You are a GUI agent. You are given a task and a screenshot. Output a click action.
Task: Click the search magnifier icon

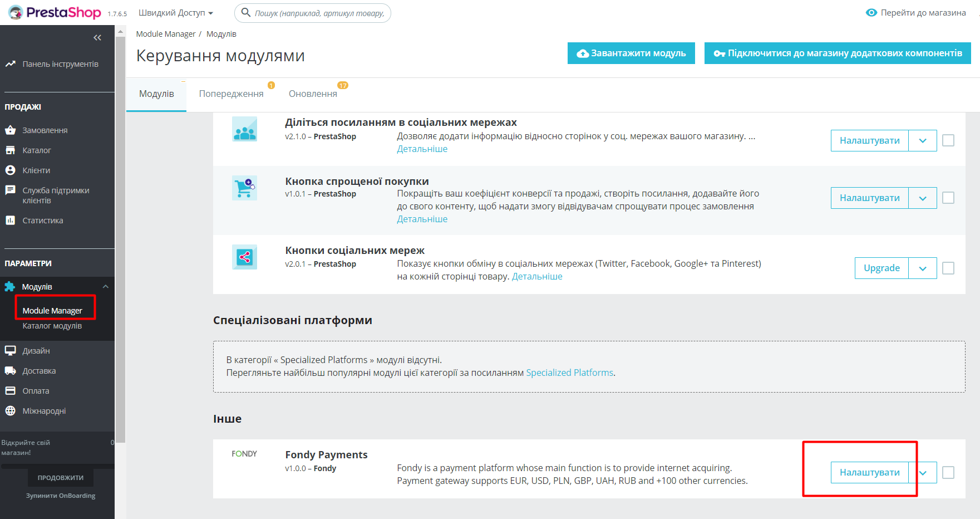point(246,12)
